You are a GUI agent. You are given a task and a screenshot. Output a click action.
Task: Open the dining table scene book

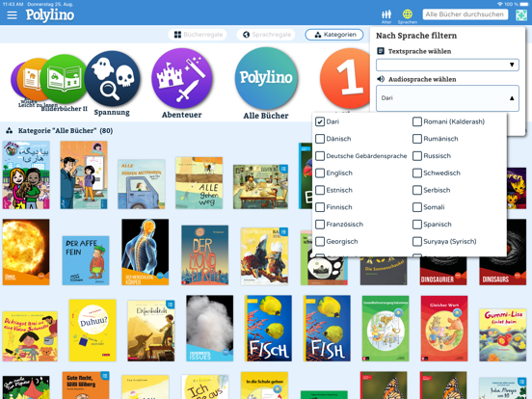pyautogui.click(x=260, y=187)
